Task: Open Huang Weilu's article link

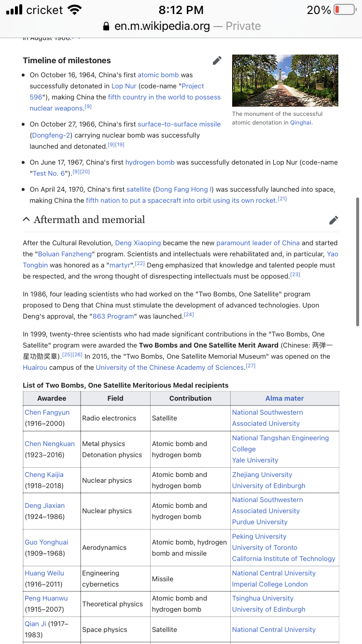Action: point(44,573)
